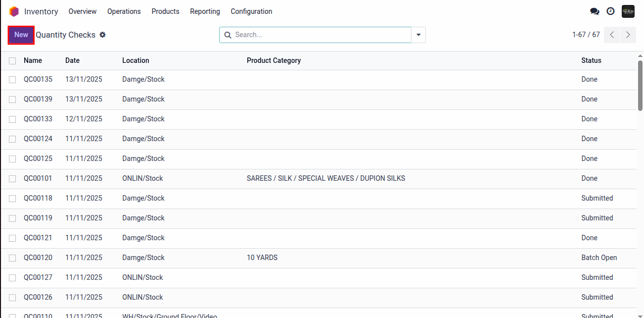644x318 pixels.
Task: Select the checkbox for QC00101
Action: coord(12,179)
